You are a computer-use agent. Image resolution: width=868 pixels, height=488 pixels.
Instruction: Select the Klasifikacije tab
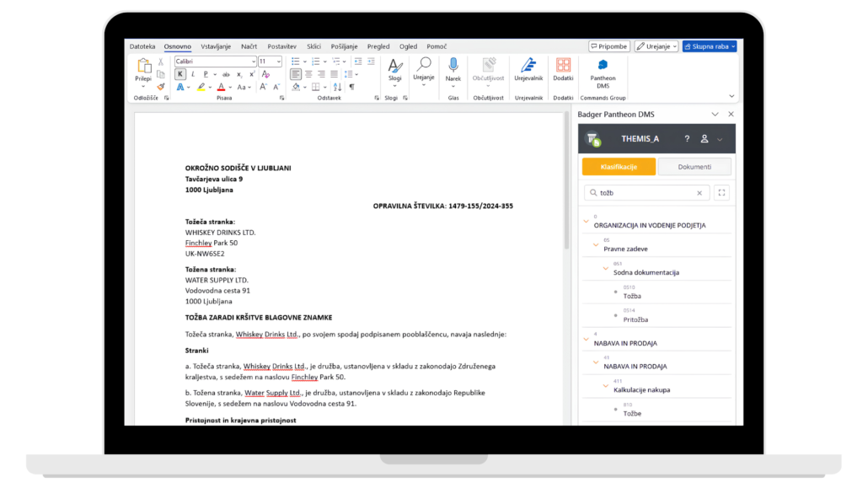click(619, 167)
